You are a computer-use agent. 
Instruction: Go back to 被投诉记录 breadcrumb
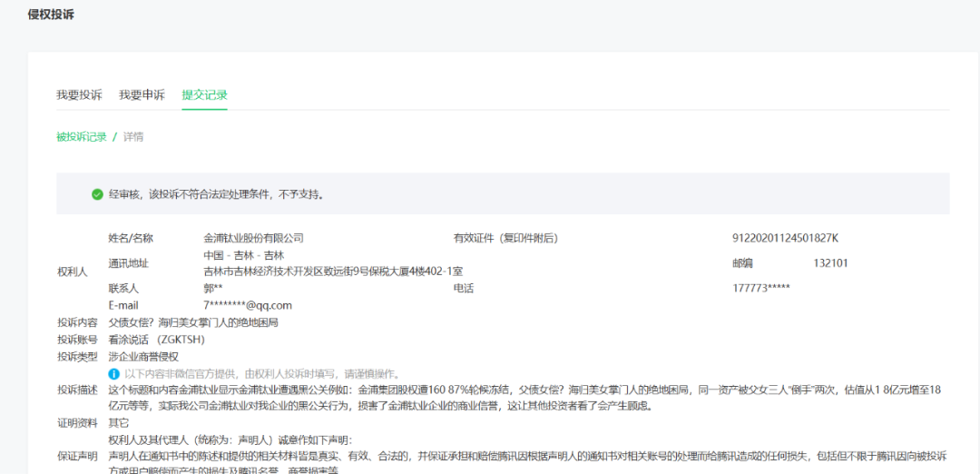[x=82, y=137]
